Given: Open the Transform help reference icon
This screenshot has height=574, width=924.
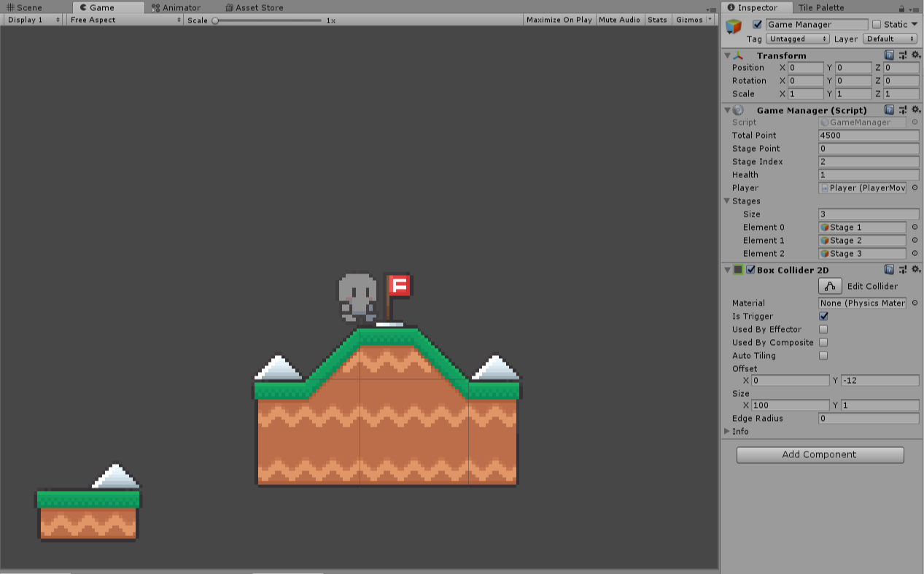Looking at the screenshot, I should tap(889, 55).
